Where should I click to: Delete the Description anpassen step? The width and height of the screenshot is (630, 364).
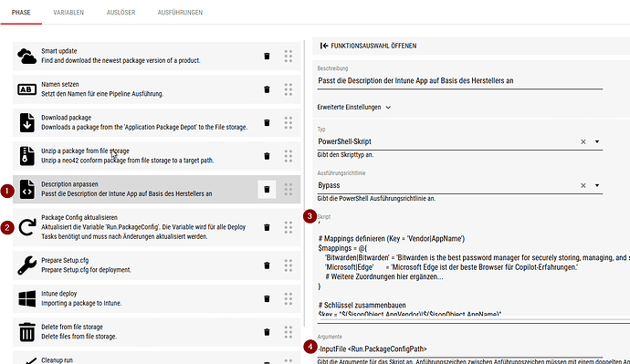[267, 190]
